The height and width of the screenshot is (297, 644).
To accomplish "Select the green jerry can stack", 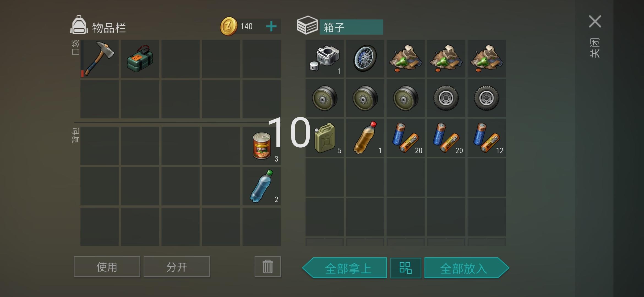I will pyautogui.click(x=324, y=138).
